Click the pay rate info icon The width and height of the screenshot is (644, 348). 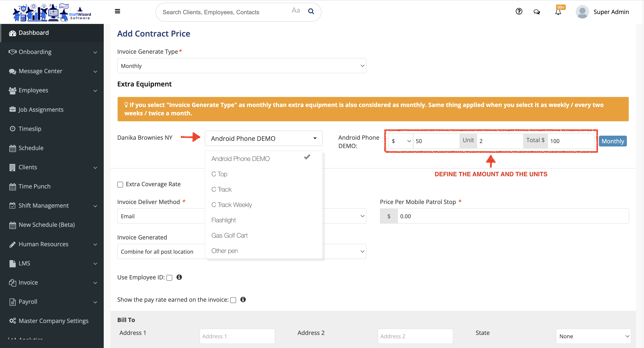click(x=243, y=299)
